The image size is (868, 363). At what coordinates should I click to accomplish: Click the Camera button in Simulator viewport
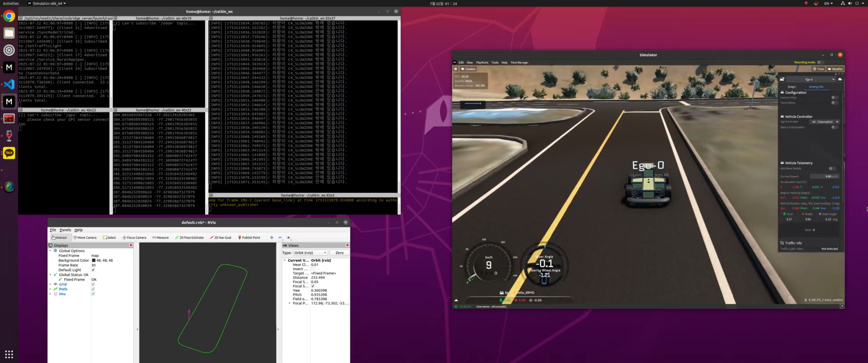pos(468,69)
